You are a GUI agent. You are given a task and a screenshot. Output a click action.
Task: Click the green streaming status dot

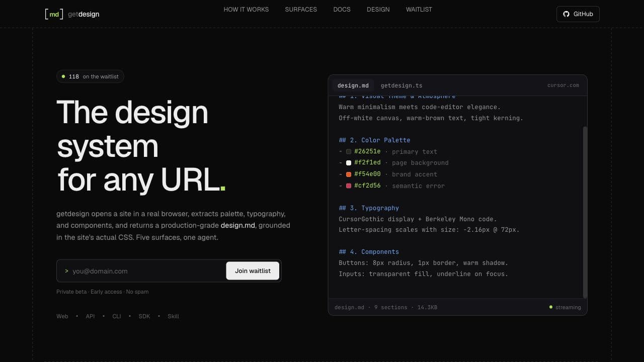(551, 307)
